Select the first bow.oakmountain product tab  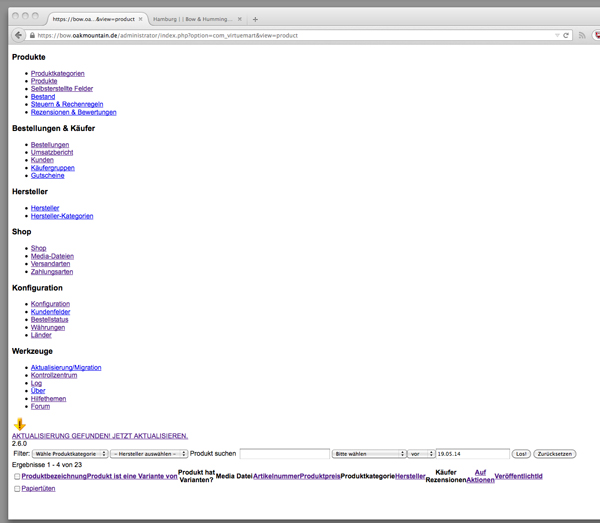(93, 19)
